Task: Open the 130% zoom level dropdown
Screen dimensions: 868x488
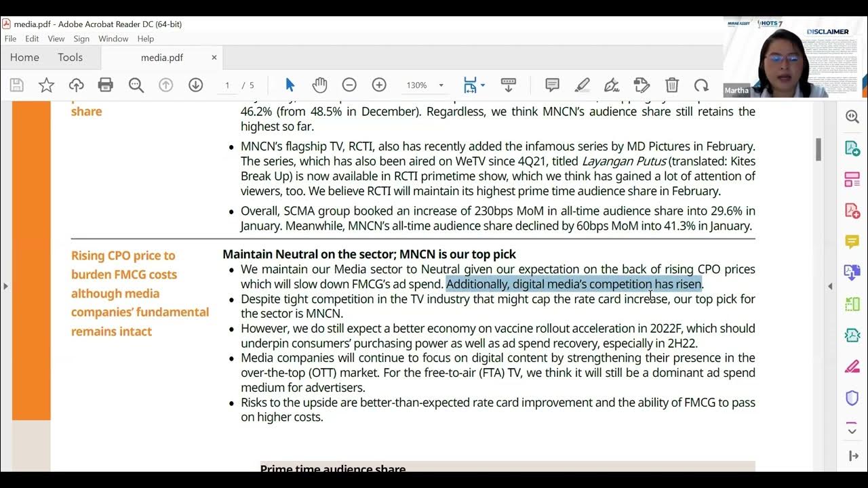Action: tap(425, 85)
